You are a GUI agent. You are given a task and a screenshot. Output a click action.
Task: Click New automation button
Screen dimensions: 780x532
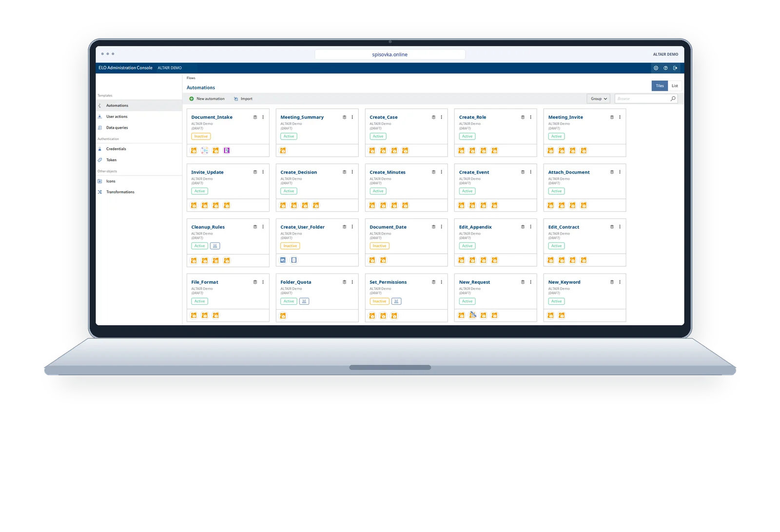coord(207,99)
